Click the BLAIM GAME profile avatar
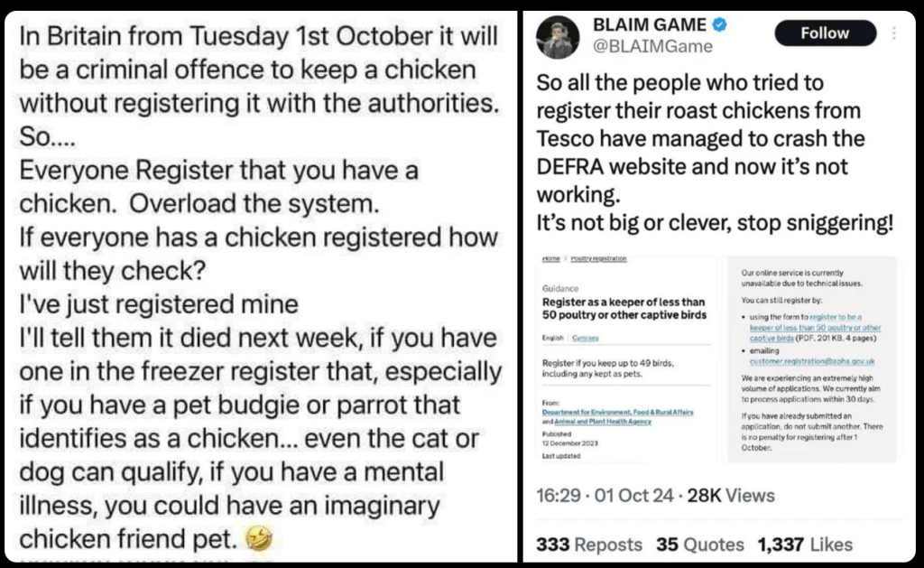924x568 pixels. click(x=557, y=37)
